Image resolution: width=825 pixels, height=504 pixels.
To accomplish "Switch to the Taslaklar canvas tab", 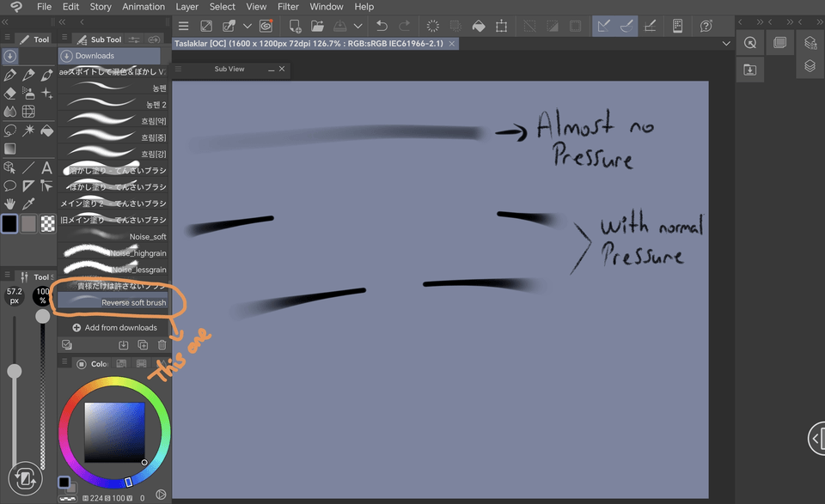I will point(309,44).
